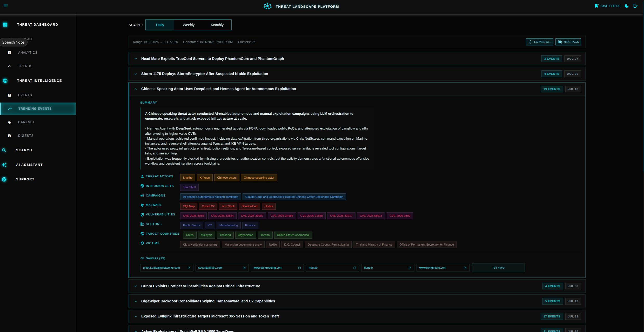The image size is (644, 332).
Task: Click the Save Filters bookmark icon
Action: click(x=597, y=6)
